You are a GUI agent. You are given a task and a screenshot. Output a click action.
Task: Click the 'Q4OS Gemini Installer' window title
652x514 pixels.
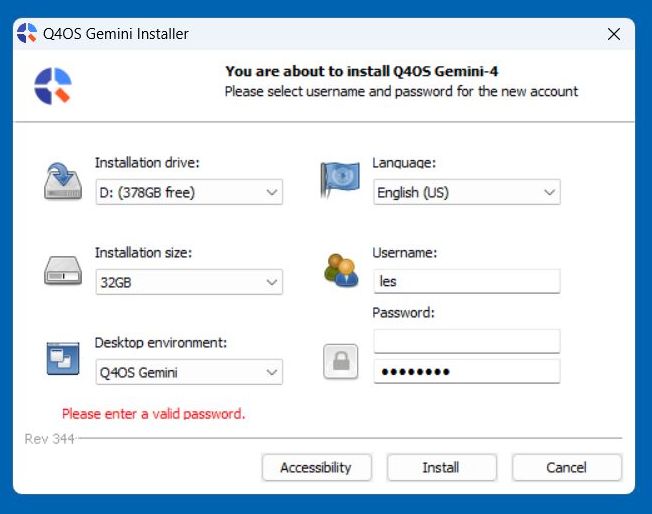[116, 34]
